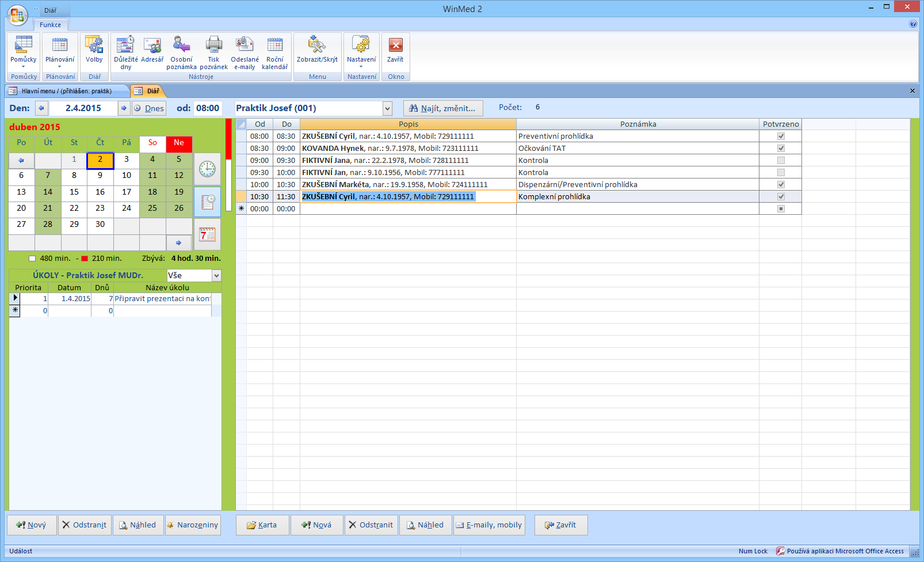Go to next month in calendar
Screen dimensions: 924x562
click(178, 243)
